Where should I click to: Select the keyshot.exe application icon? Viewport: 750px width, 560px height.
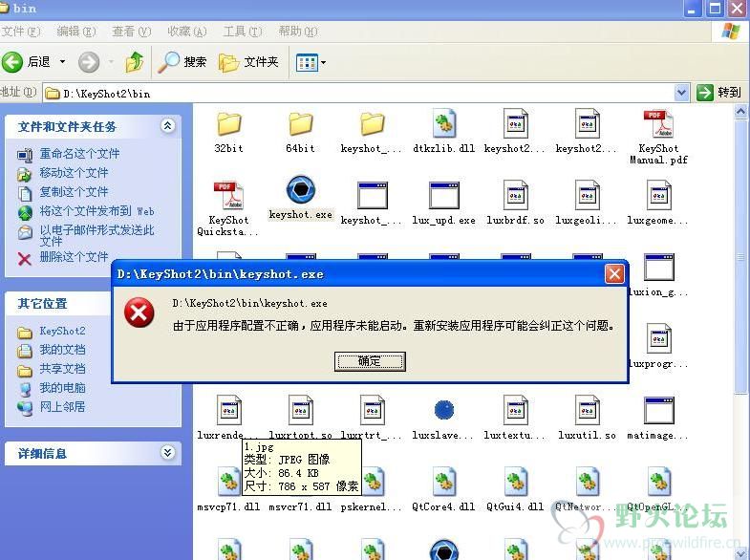pos(300,190)
